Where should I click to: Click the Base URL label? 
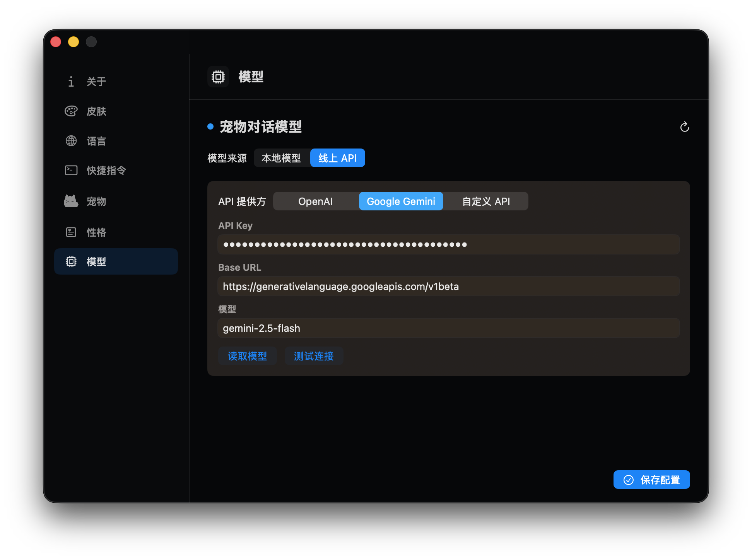pyautogui.click(x=239, y=267)
